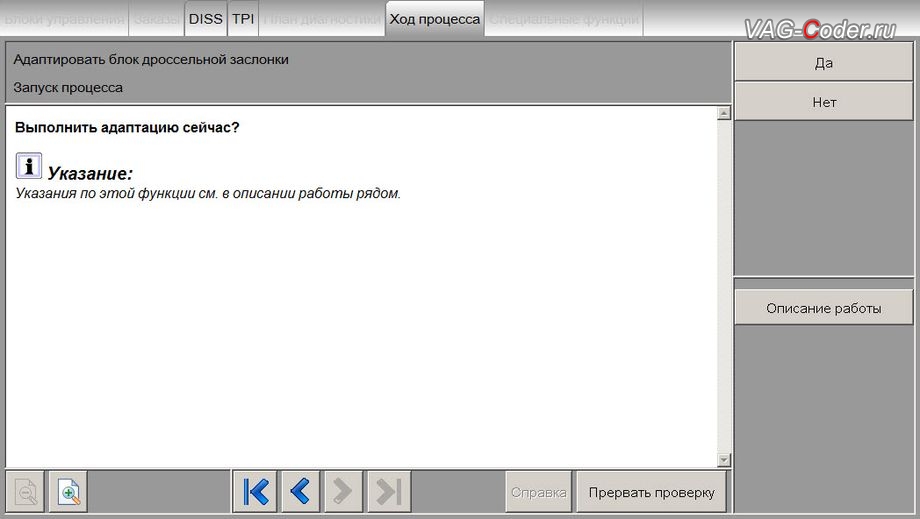This screenshot has width=920, height=519.
Task: Select the Ход процесса tab
Action: [435, 19]
